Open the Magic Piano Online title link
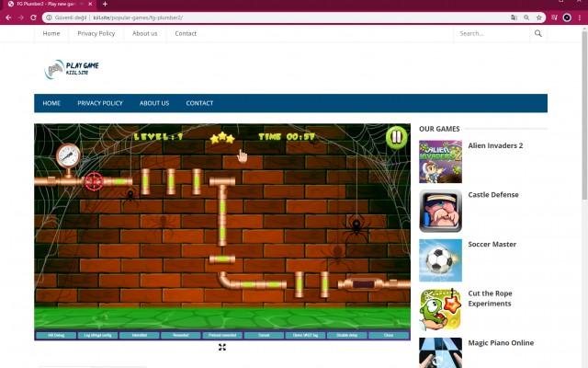Viewport: 588px width, 368px height. 501,343
